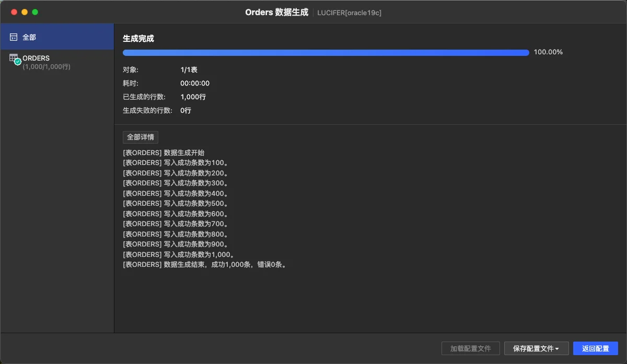
Task: Click the LUCIFER[oracle19c] connection label
Action: (x=349, y=13)
